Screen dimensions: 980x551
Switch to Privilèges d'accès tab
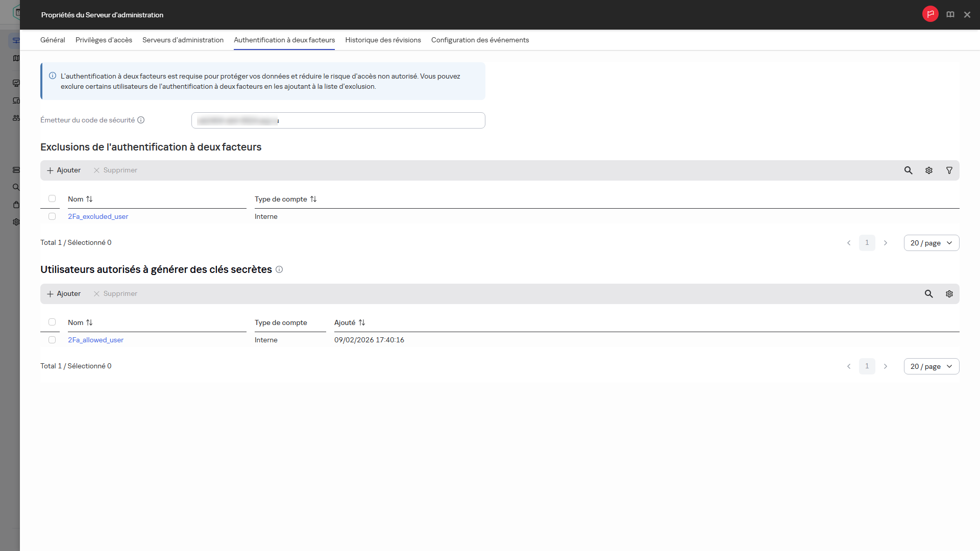pyautogui.click(x=104, y=40)
